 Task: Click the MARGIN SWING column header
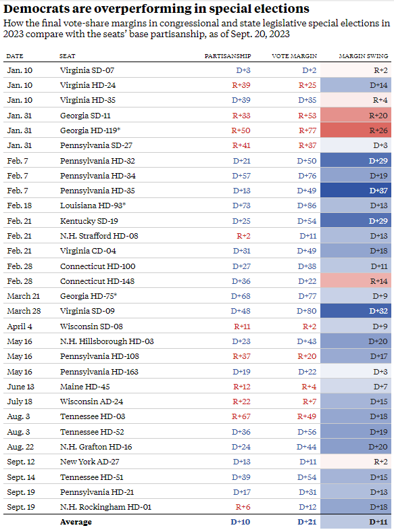364,56
